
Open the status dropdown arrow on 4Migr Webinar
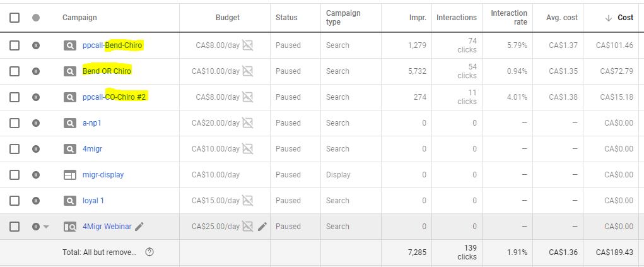pyautogui.click(x=46, y=227)
